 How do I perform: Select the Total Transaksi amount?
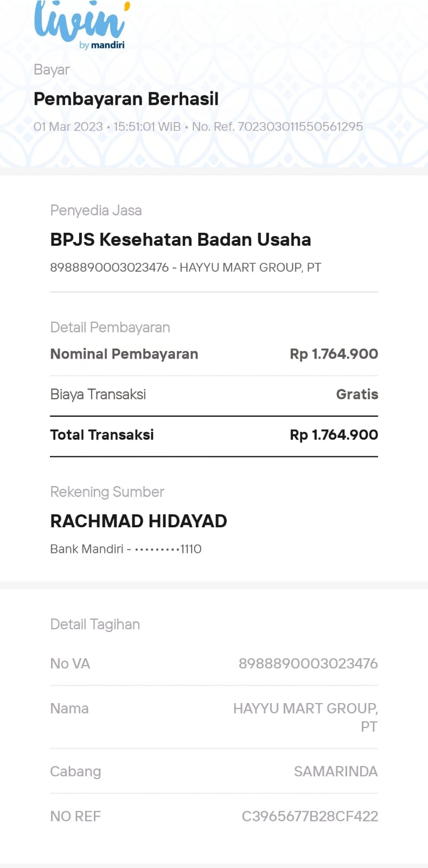pos(334,435)
